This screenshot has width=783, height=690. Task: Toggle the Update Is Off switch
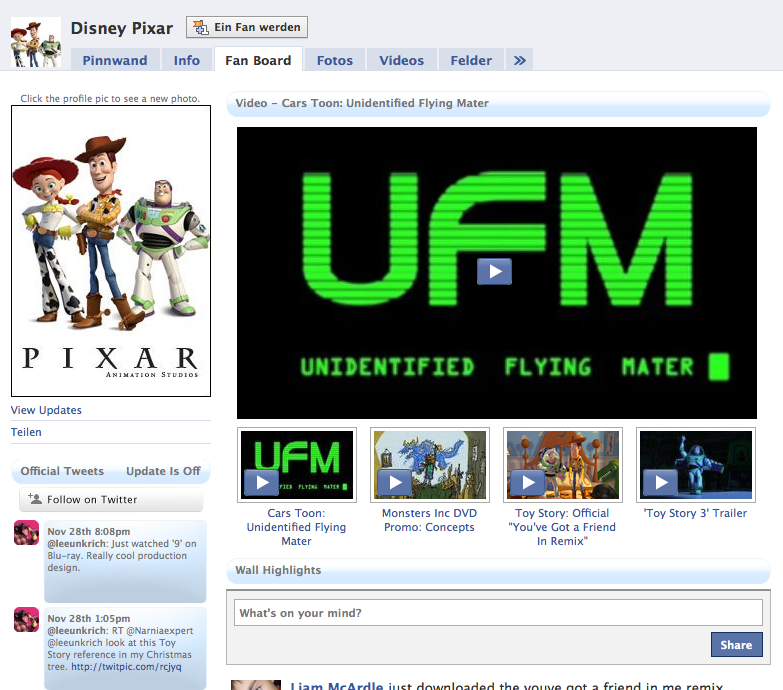click(x=163, y=471)
